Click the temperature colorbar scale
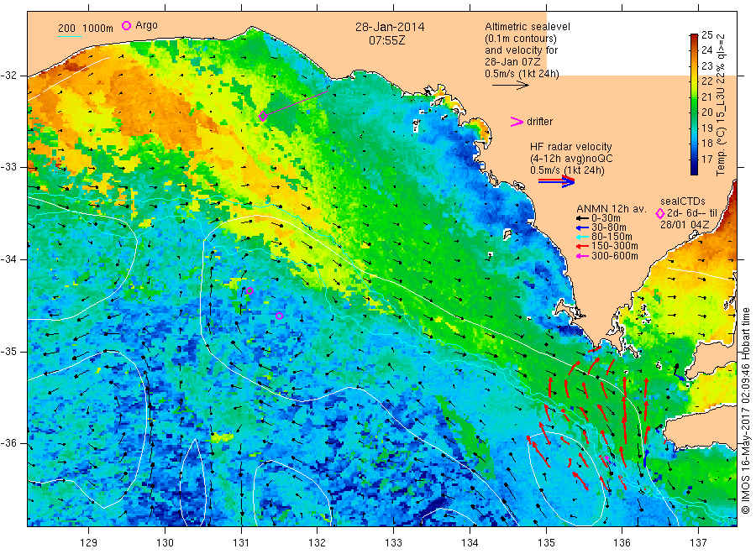This screenshot has height=554, width=756. pos(694,104)
